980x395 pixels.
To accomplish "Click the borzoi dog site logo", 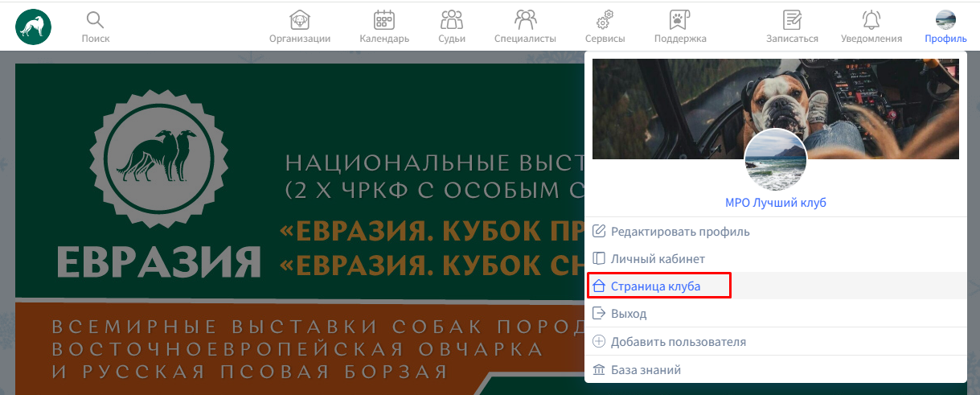I will pos(33,27).
